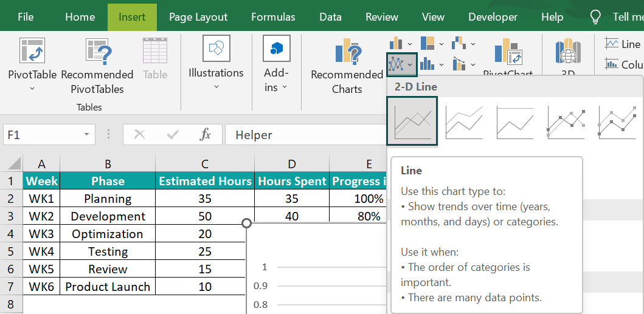
Task: Expand the PivotTable dropdown arrow
Action: click(32, 88)
